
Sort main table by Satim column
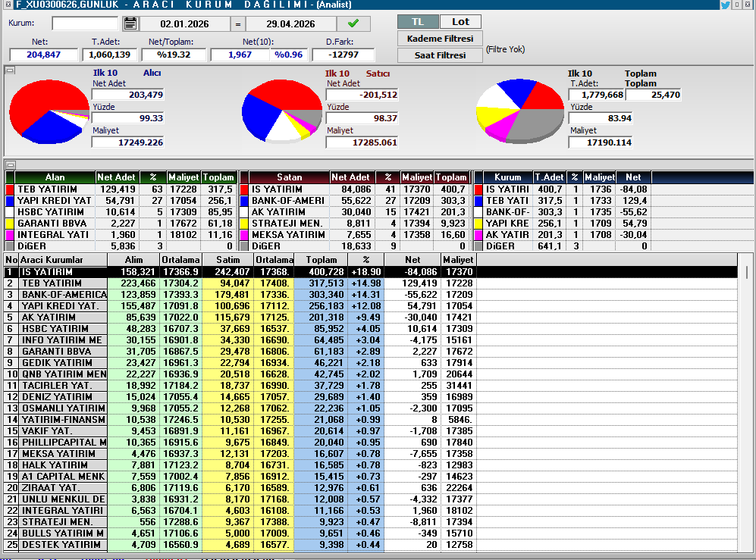pos(228,260)
